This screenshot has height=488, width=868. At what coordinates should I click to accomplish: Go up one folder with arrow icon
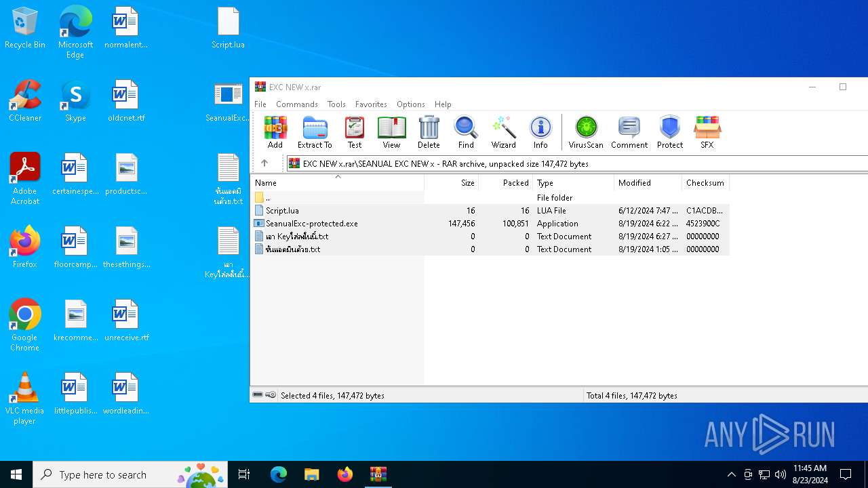(x=264, y=163)
